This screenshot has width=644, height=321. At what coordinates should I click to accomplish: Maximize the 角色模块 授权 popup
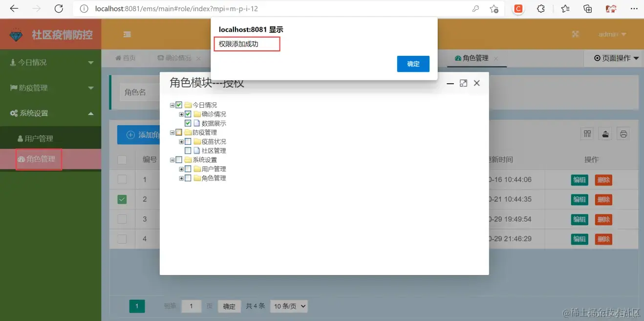tap(464, 83)
